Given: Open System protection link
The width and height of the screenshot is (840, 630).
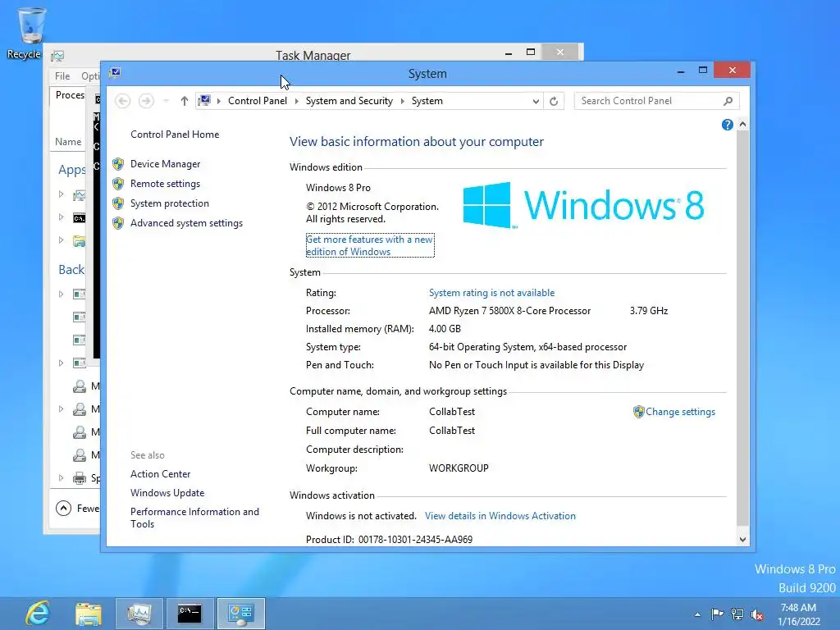Looking at the screenshot, I should (x=169, y=203).
